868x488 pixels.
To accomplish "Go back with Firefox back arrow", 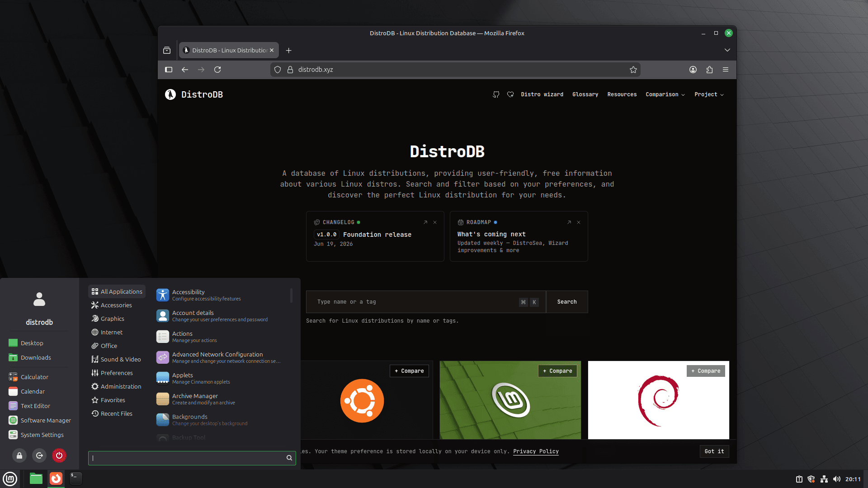I will coord(185,70).
